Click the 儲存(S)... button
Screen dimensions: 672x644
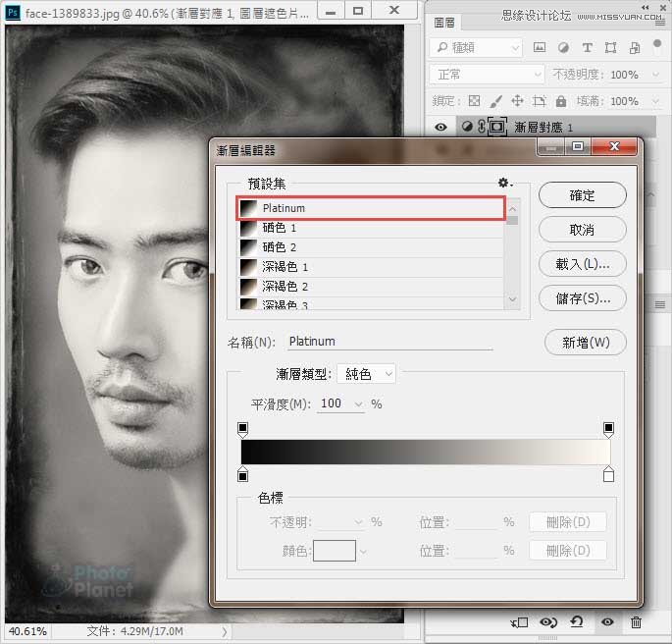click(582, 298)
